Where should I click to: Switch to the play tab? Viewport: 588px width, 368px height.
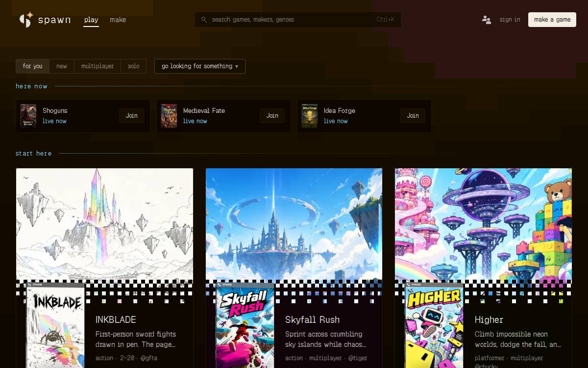(x=91, y=20)
